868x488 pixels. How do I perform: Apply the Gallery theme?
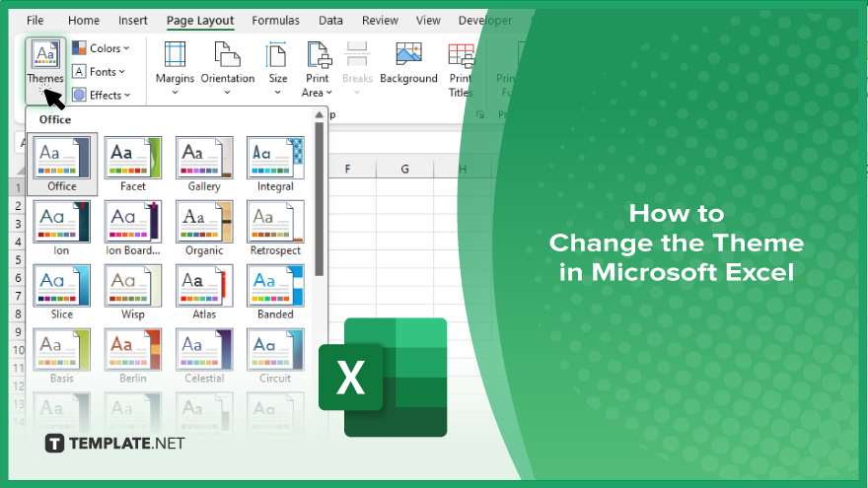coord(204,164)
